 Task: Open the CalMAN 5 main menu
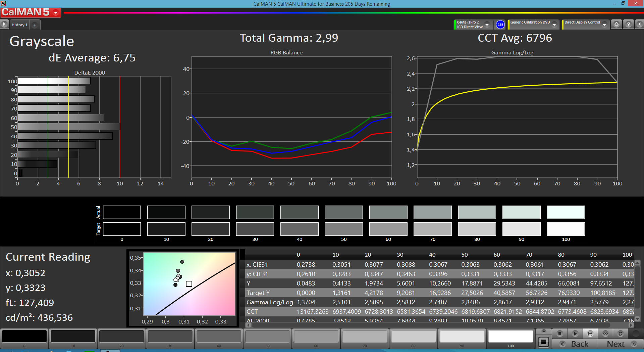tap(31, 12)
